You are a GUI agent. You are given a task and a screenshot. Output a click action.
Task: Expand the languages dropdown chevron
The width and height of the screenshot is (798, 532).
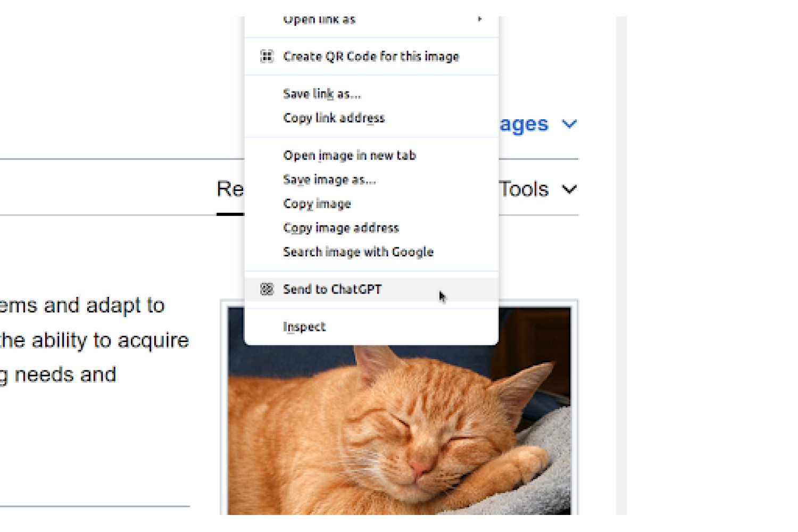coord(569,124)
